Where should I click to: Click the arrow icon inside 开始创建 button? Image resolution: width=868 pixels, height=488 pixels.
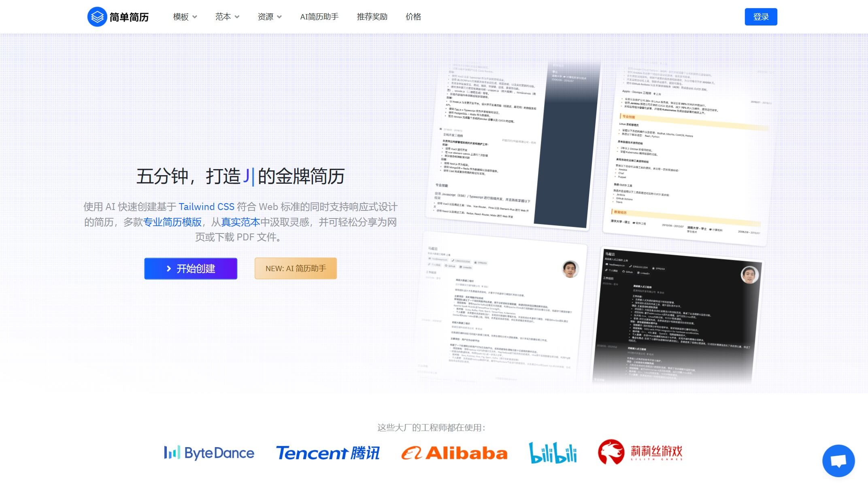click(x=168, y=268)
